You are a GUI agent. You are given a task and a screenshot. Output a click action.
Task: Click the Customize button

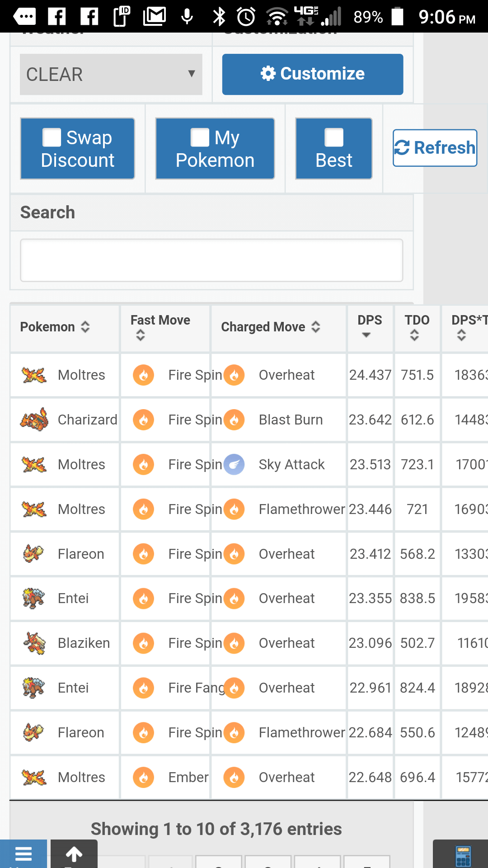(313, 74)
